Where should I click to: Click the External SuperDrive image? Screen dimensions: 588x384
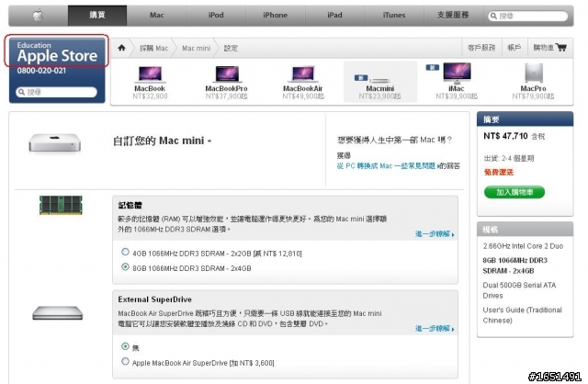[57, 313]
